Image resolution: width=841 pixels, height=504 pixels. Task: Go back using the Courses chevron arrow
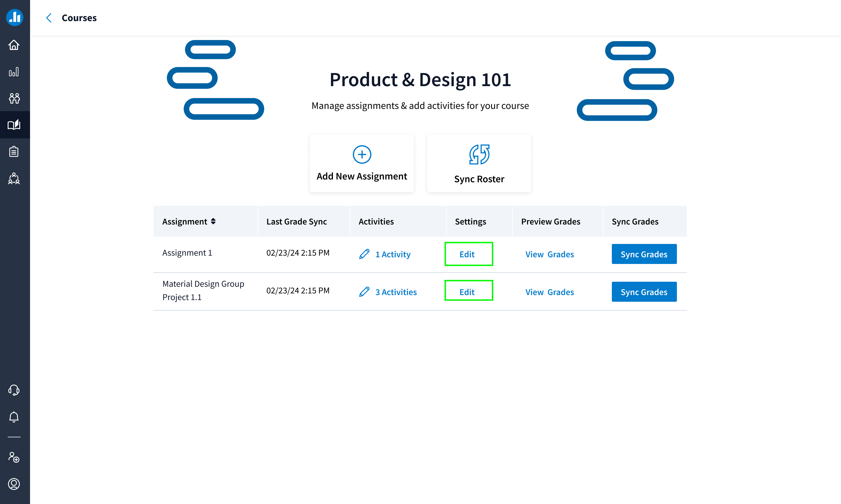[49, 18]
